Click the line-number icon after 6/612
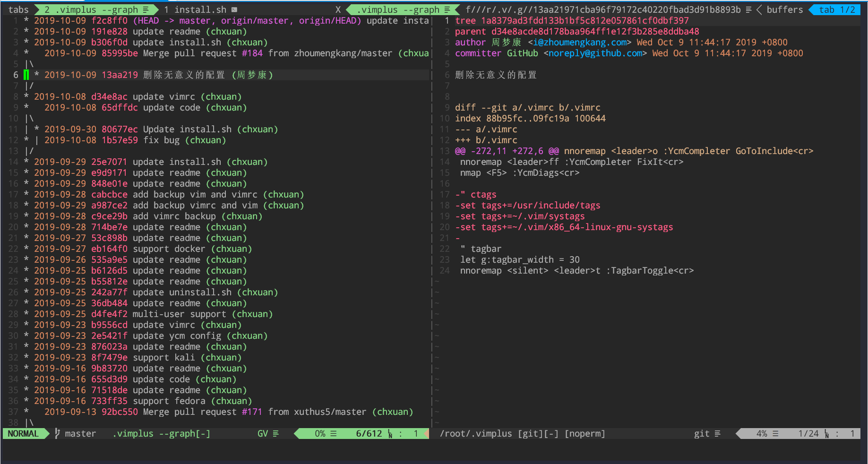Image resolution: width=868 pixels, height=464 pixels. (x=390, y=434)
